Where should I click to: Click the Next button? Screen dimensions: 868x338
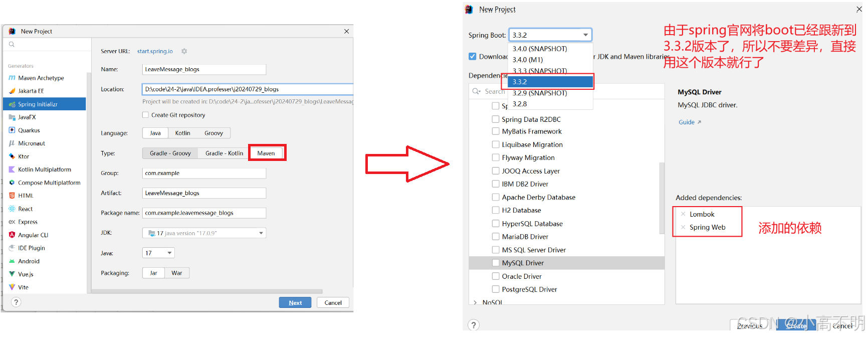(x=295, y=302)
